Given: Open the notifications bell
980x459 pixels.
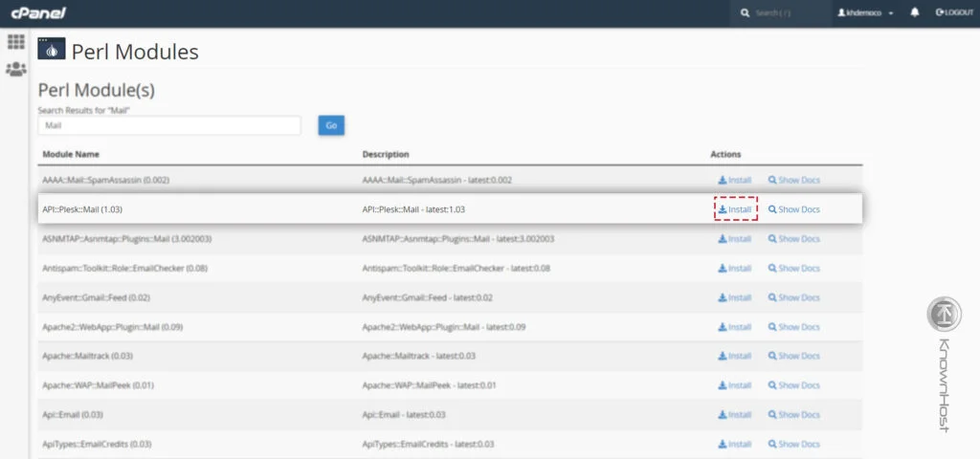Looking at the screenshot, I should [914, 12].
